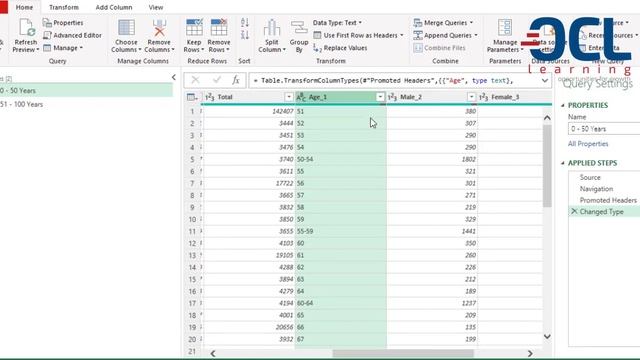Collapse the PROPERTIES section
This screenshot has height=360, width=640.
pos(563,105)
